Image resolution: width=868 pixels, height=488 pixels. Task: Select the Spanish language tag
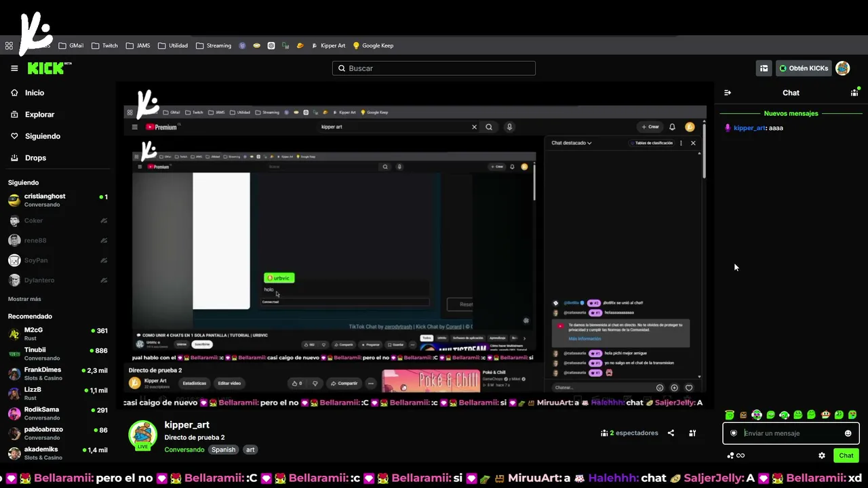click(223, 449)
